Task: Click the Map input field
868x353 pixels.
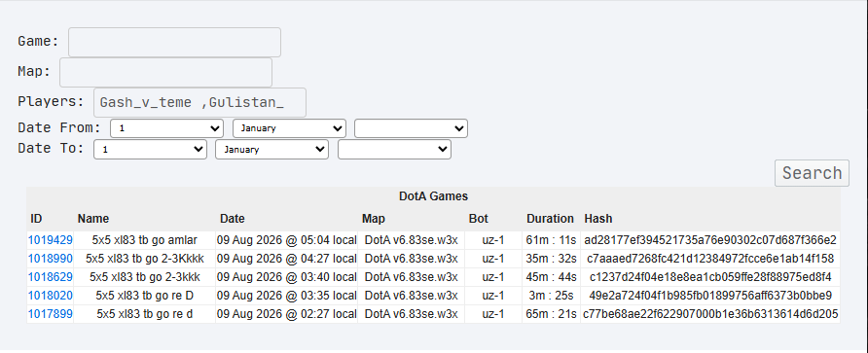Action: point(165,73)
